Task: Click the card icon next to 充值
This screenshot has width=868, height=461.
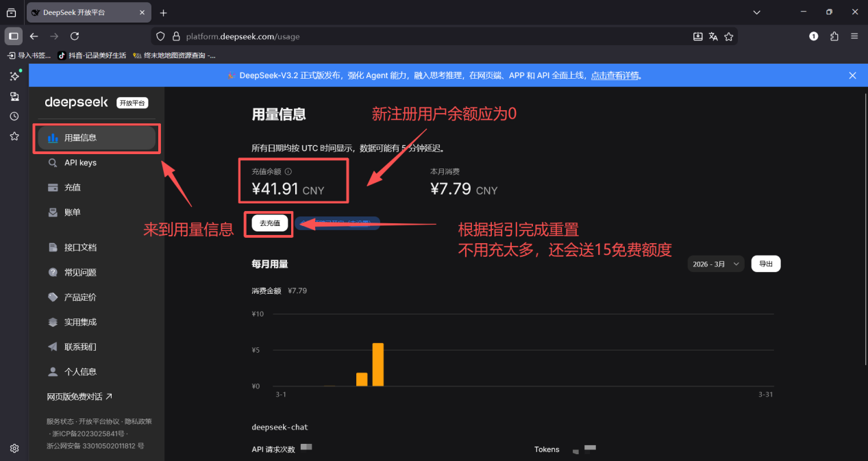Action: pos(53,188)
